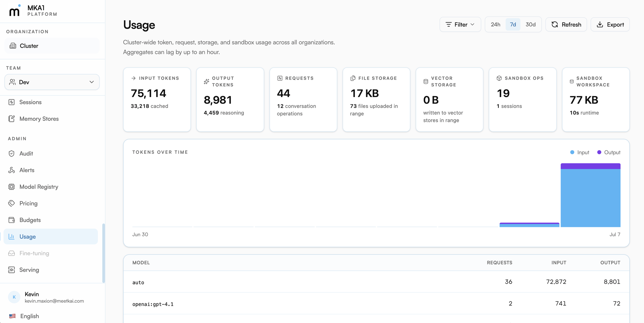This screenshot has width=644, height=323.
Task: Click the File Storage documents icon
Action: tap(353, 78)
